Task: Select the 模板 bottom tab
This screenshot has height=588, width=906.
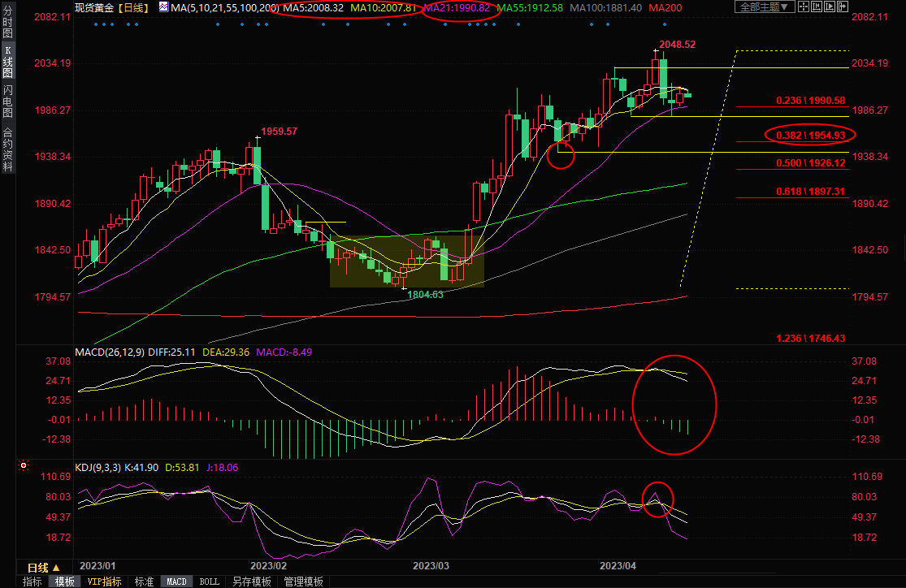Action: point(65,582)
